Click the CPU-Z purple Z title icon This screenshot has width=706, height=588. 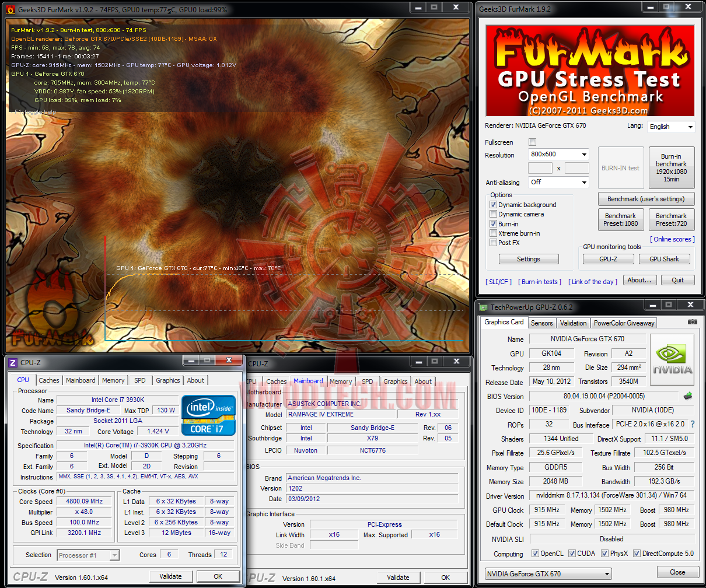click(x=13, y=362)
